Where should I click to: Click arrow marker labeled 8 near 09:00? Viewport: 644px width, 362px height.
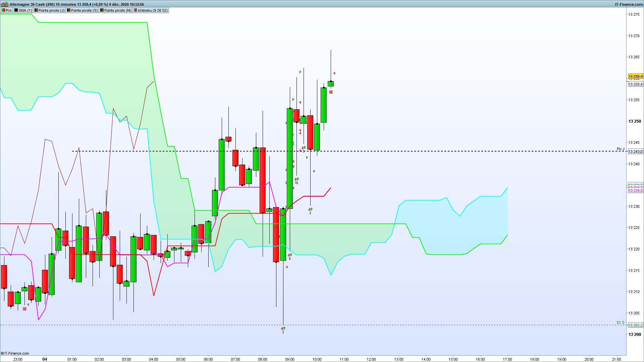(290, 255)
